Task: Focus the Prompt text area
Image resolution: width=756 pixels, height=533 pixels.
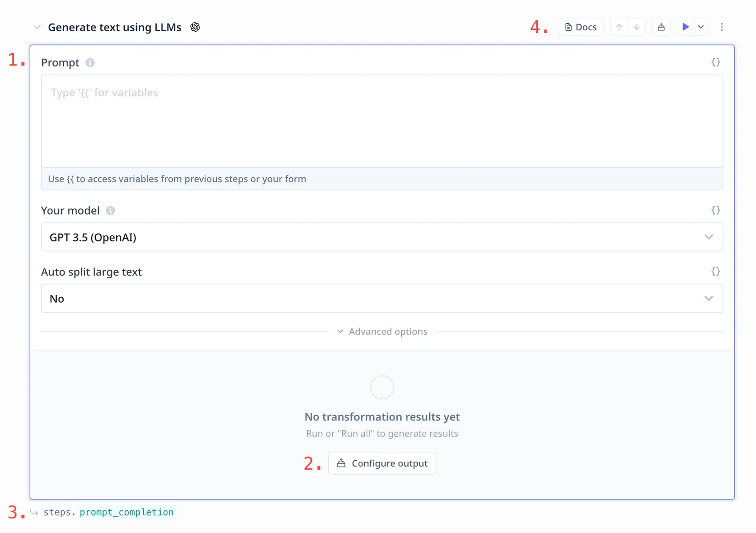Action: tap(382, 121)
